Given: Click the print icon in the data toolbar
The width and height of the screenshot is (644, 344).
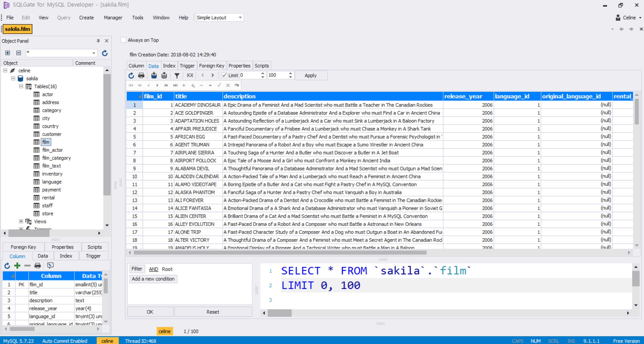Looking at the screenshot, I should click(x=141, y=75).
